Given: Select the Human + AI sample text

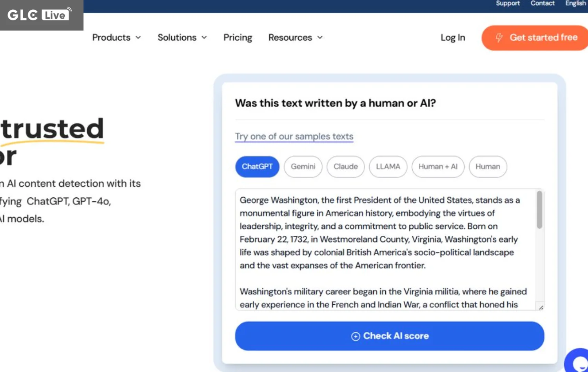Looking at the screenshot, I should point(438,167).
